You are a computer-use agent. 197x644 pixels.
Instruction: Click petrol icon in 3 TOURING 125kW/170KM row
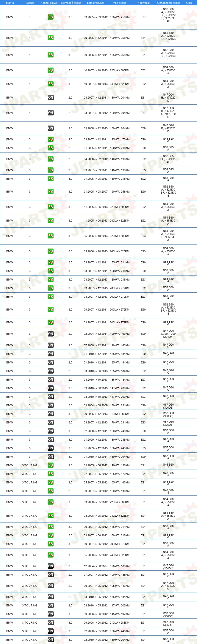[51, 474]
